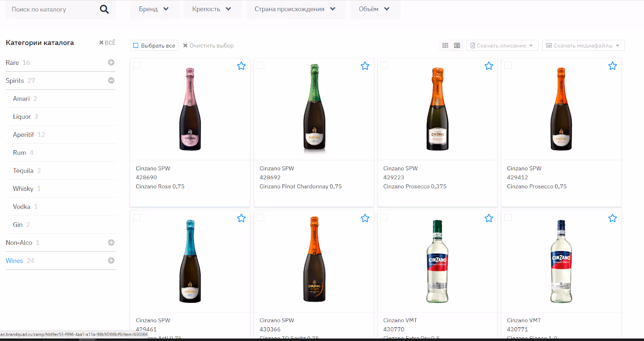644x341 pixels.
Task: Open the Объём filter dropdown
Action: pos(374,9)
